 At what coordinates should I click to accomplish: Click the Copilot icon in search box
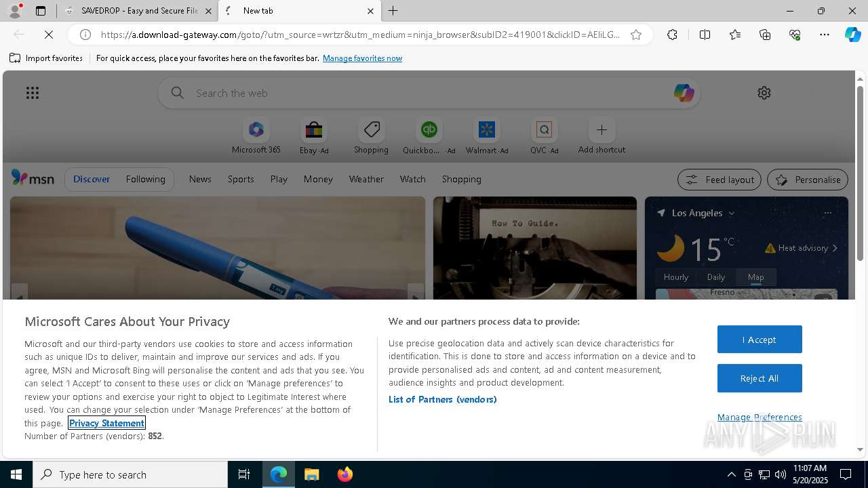(684, 93)
